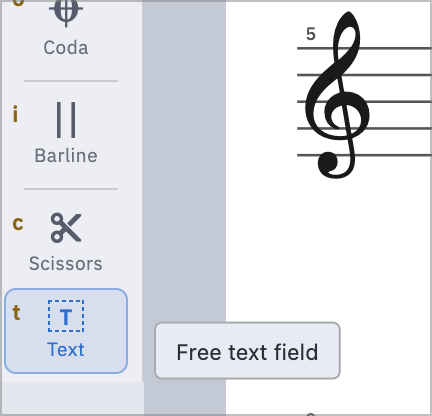Click gray gutter between toolbar and score
The image size is (432, 416).
pos(184,167)
